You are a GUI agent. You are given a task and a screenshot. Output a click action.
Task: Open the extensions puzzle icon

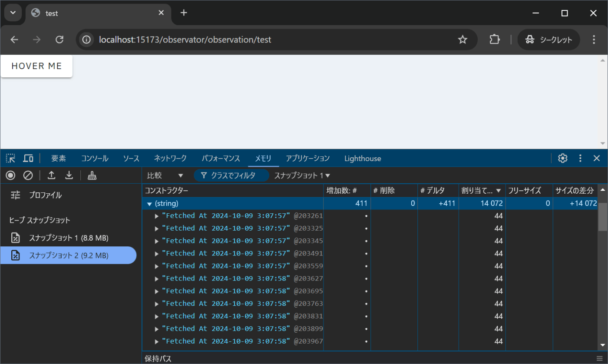[495, 40]
